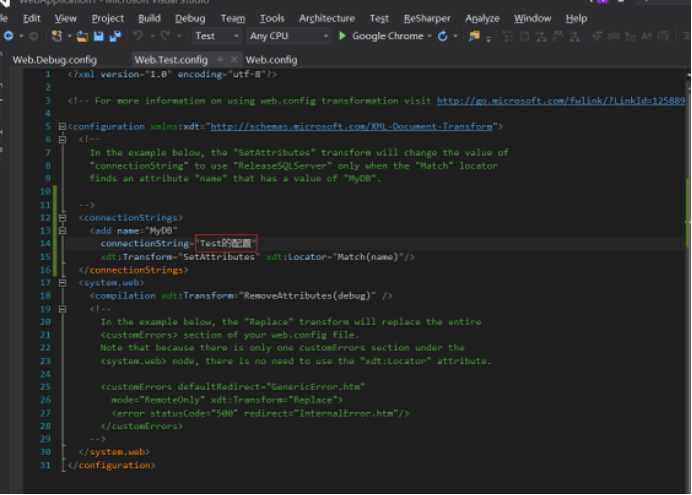Switch to the Web.Debug.config tab
The image size is (692, 495).
point(55,60)
